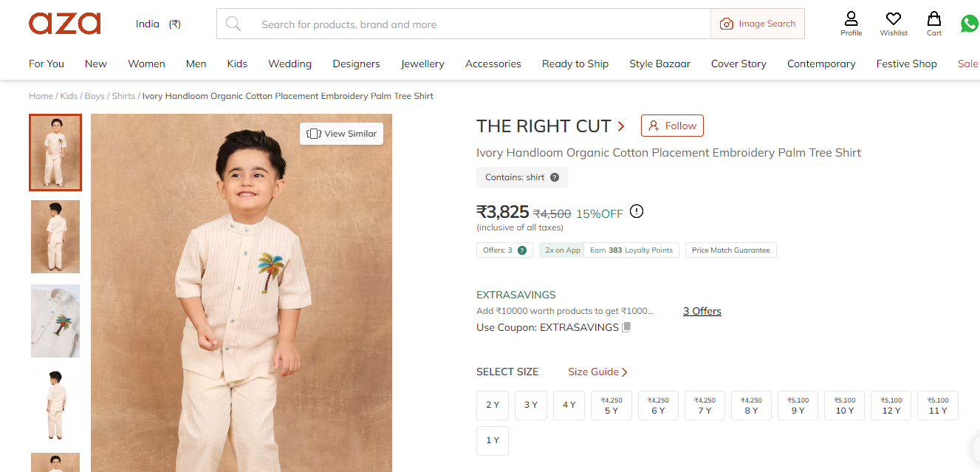
Task: Click the WhatsApp chat icon
Action: point(970,24)
